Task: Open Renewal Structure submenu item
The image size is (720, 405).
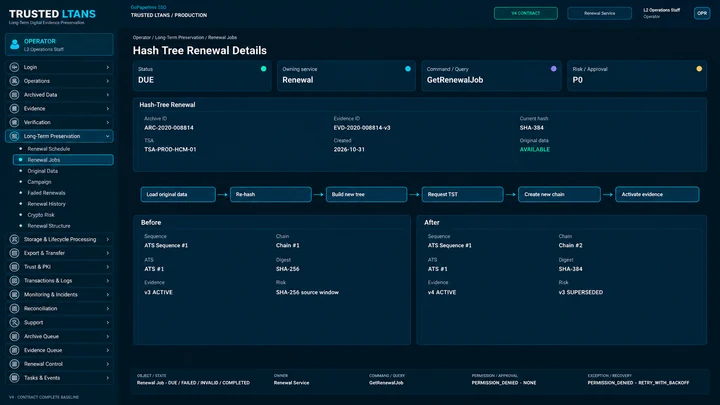Action: click(x=49, y=226)
